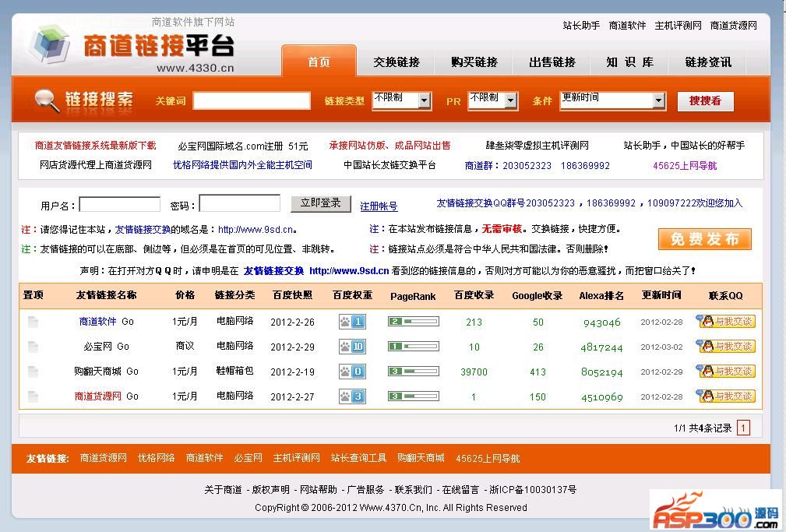The width and height of the screenshot is (786, 532).
Task: Open 商道友情链接系统最新版下载 link
Action: [x=95, y=146]
